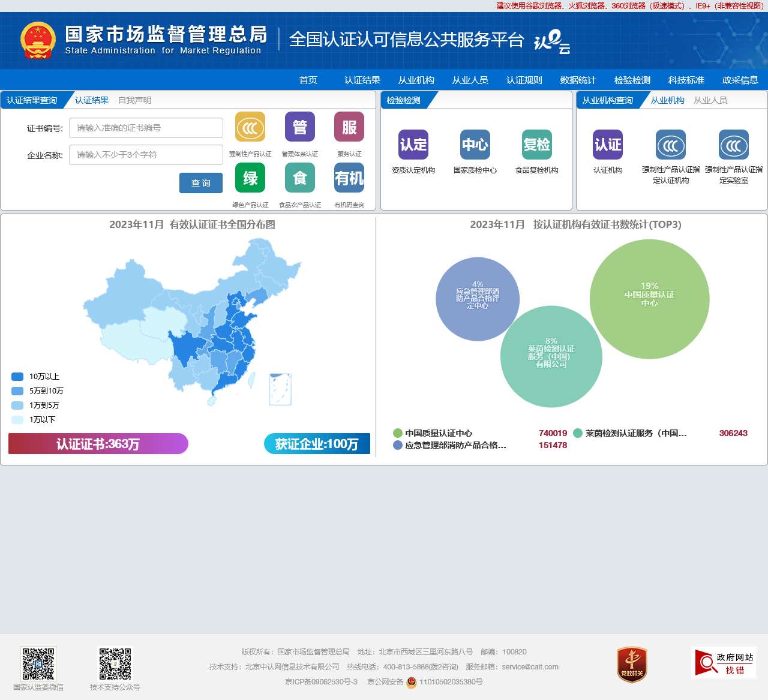Click the 京ICP备09062530号-3 link
This screenshot has width=768, height=700.
tap(321, 682)
